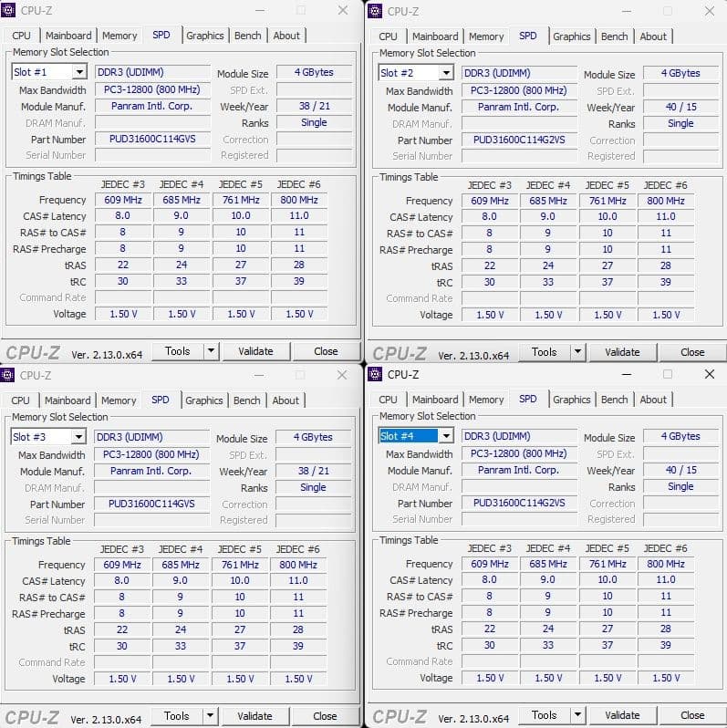Click Validate in the Slot #1 window
Screen dimensions: 727x728
tap(255, 351)
